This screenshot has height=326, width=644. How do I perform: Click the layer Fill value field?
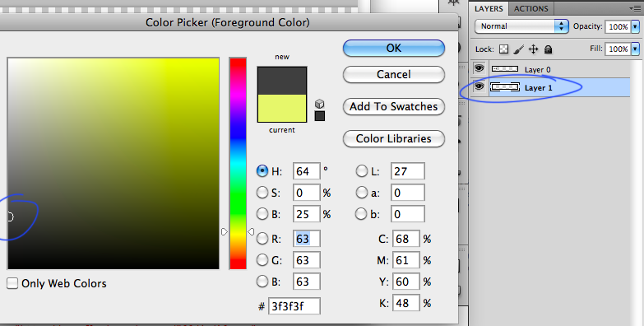[619, 49]
